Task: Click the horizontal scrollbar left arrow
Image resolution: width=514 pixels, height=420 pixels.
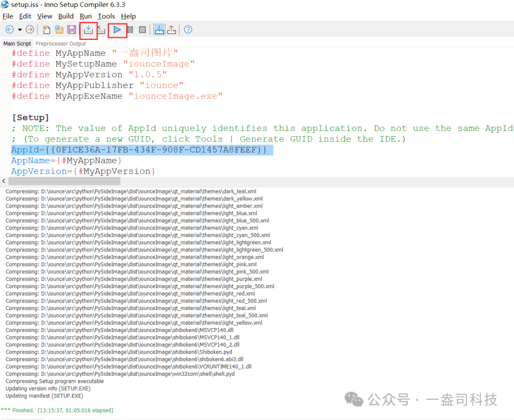Action: [4, 181]
